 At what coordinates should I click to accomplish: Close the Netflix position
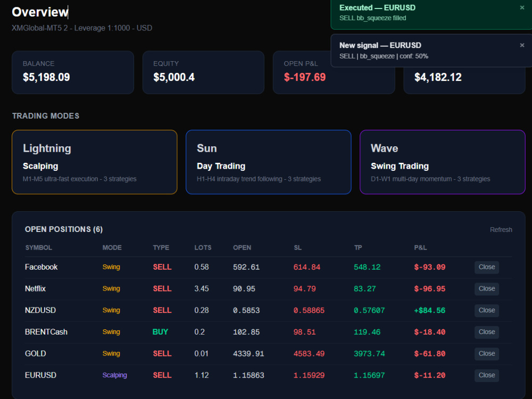(x=487, y=289)
